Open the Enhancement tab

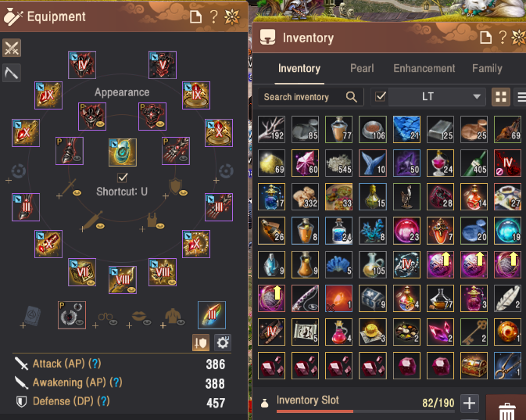click(x=424, y=69)
